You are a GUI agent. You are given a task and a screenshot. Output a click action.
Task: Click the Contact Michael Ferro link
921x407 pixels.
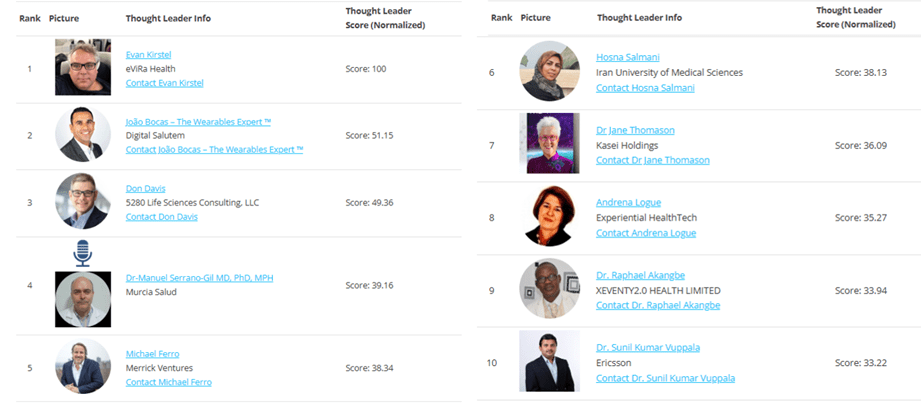coord(168,382)
